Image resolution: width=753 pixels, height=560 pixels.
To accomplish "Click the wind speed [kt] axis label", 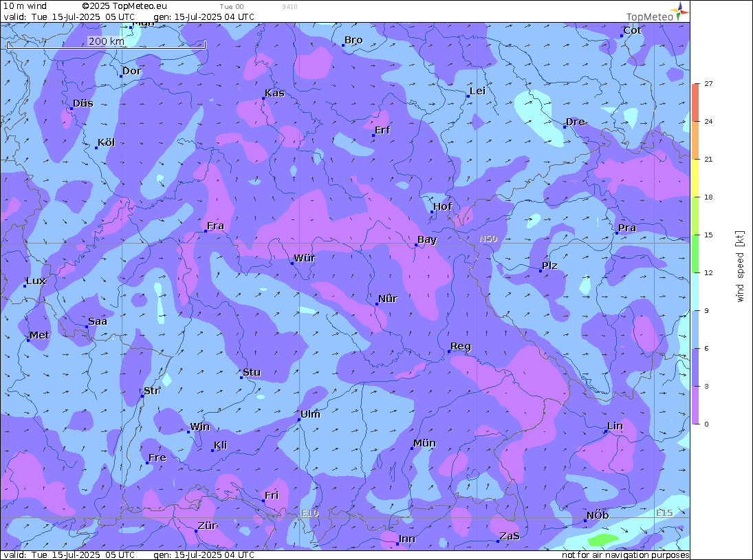I will pos(740,266).
